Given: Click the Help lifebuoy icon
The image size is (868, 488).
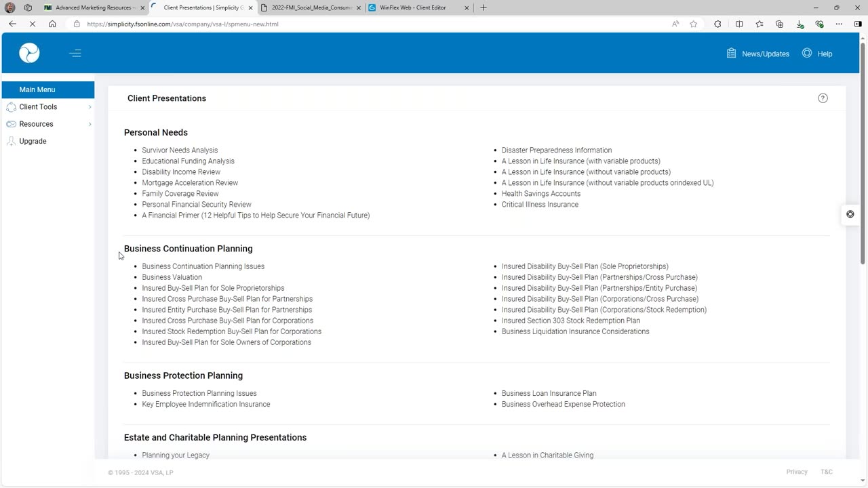Looking at the screenshot, I should point(807,53).
